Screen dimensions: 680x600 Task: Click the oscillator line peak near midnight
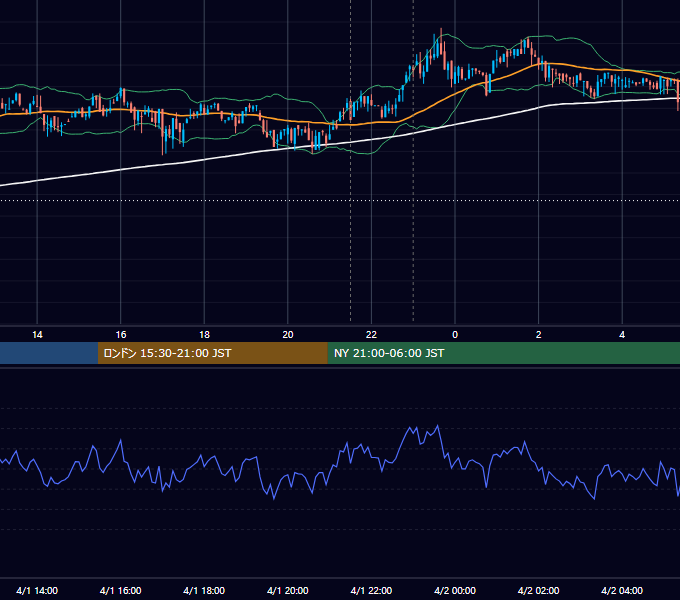tap(438, 427)
